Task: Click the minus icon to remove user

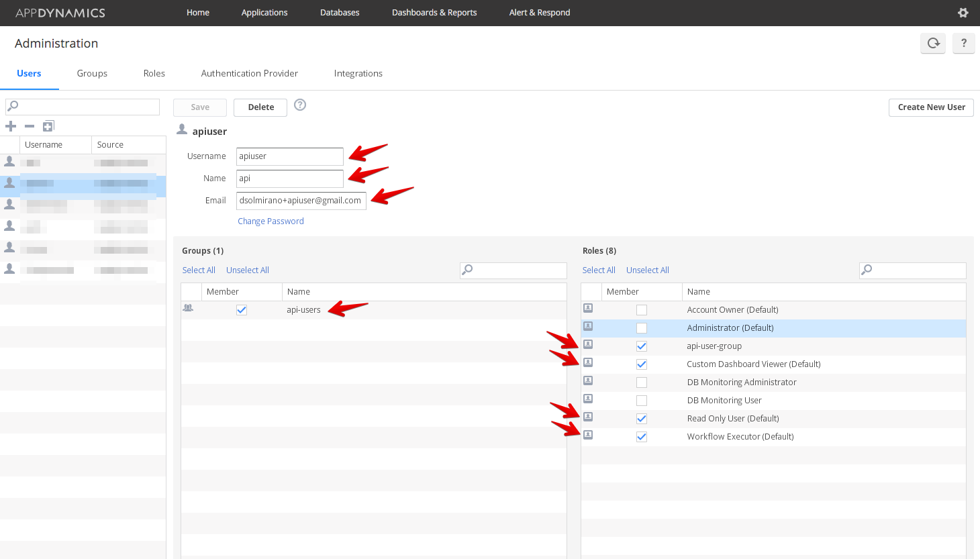Action: coord(30,126)
